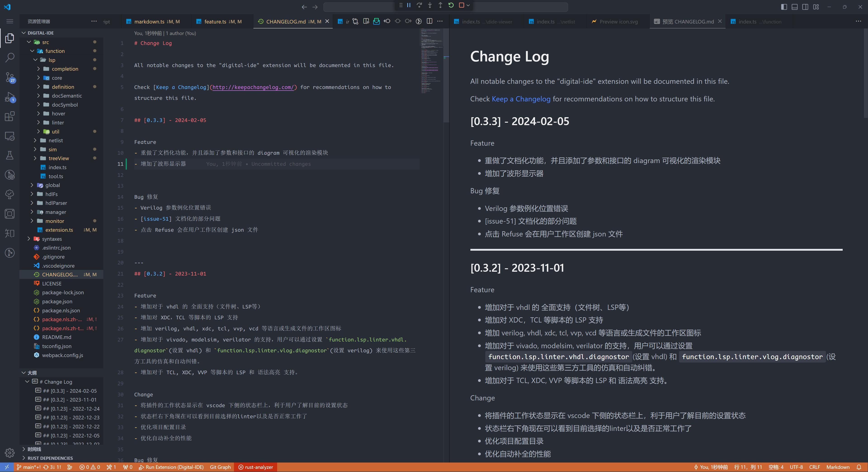Toggle primary sidebar visibility icon
The width and height of the screenshot is (868, 472).
pyautogui.click(x=784, y=7)
